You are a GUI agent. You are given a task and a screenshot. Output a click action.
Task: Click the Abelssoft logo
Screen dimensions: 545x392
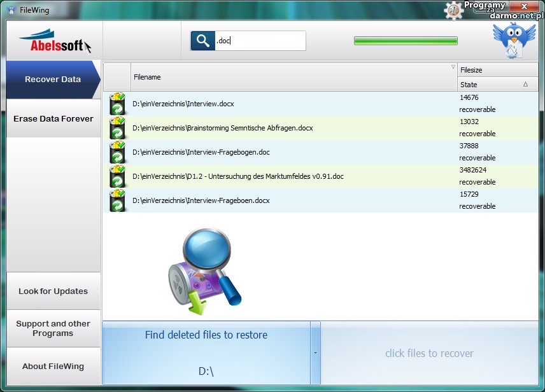coord(54,42)
